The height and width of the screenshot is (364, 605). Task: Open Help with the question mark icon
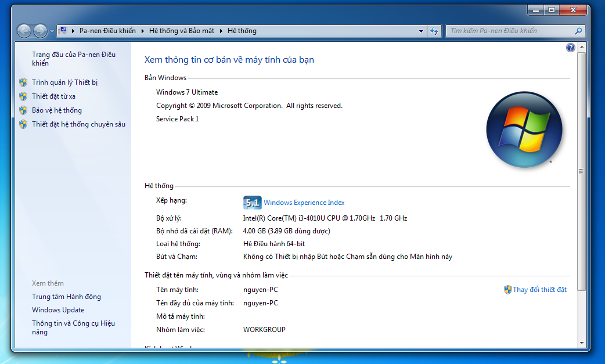pos(571,48)
